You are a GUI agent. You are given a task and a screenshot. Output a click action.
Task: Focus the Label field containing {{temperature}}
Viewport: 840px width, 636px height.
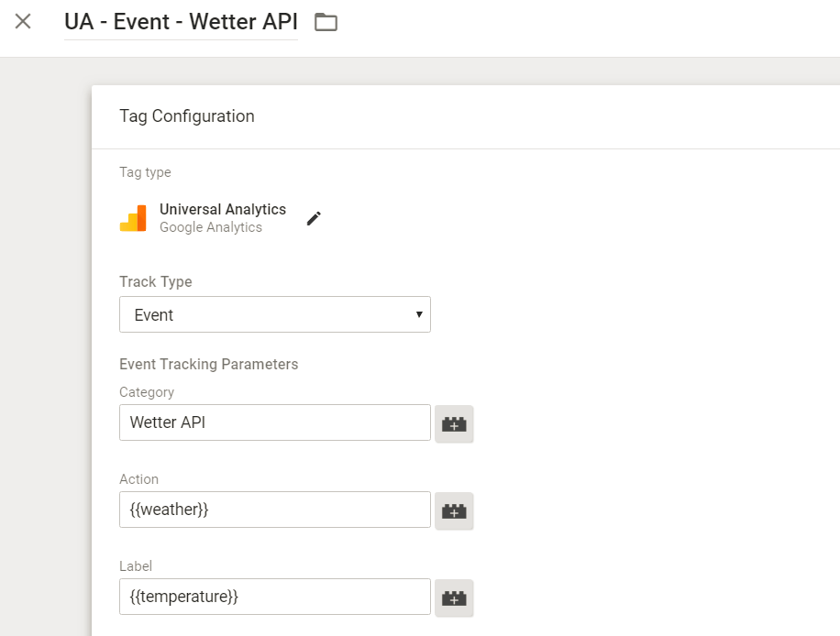(x=274, y=597)
